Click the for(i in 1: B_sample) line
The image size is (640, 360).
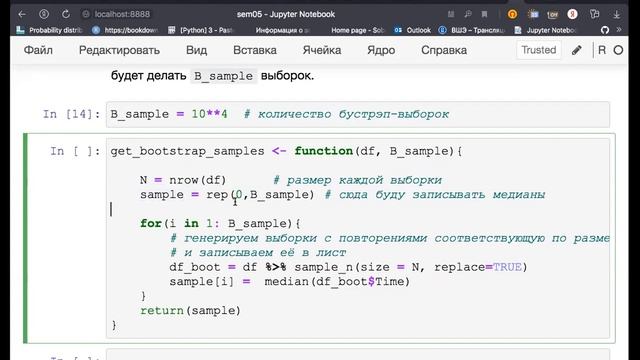click(x=220, y=224)
